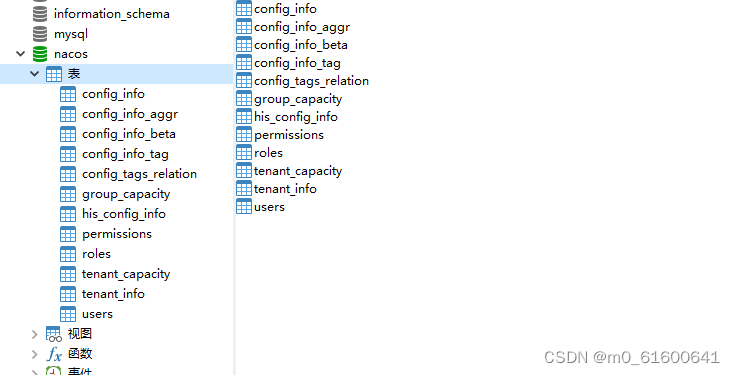Click config_info_beta table icon in tree
Image resolution: width=735 pixels, height=375 pixels.
coord(68,134)
